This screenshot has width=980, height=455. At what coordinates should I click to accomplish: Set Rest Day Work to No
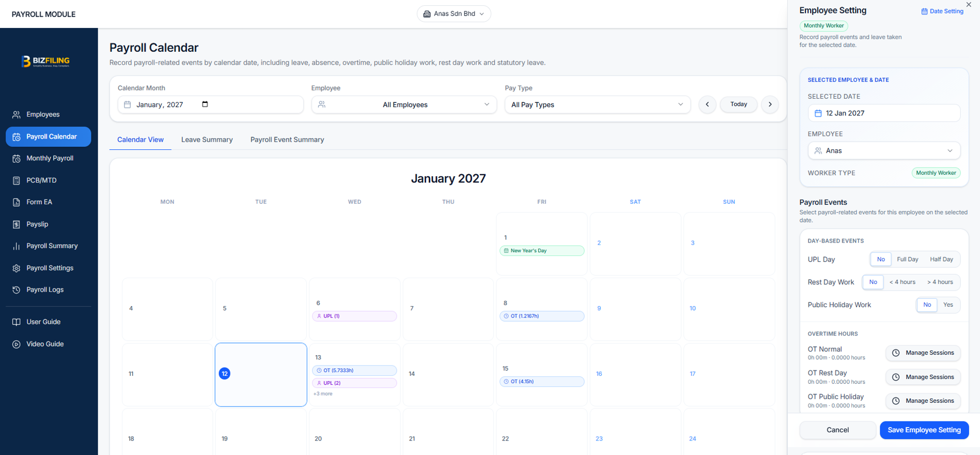click(x=873, y=282)
